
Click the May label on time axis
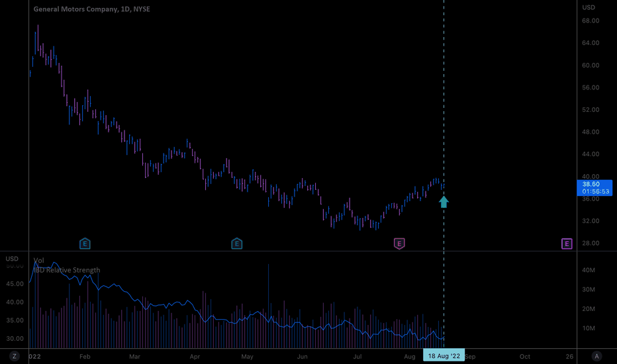coord(247,357)
